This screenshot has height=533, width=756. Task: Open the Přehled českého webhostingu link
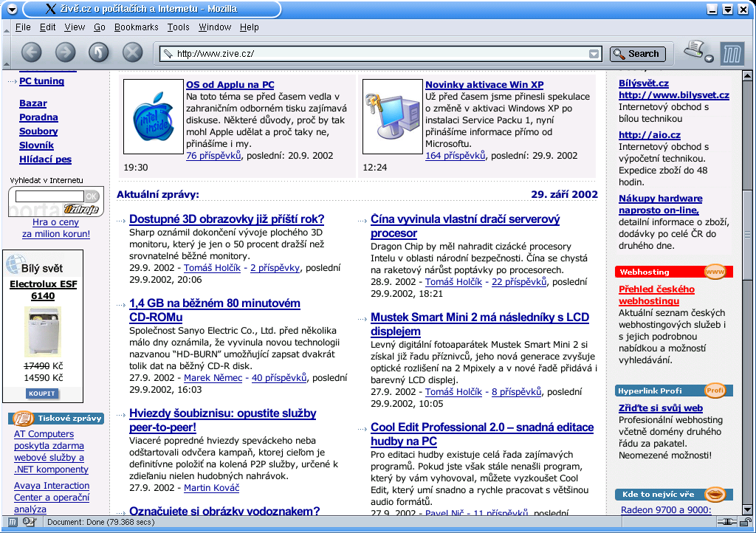tap(656, 295)
